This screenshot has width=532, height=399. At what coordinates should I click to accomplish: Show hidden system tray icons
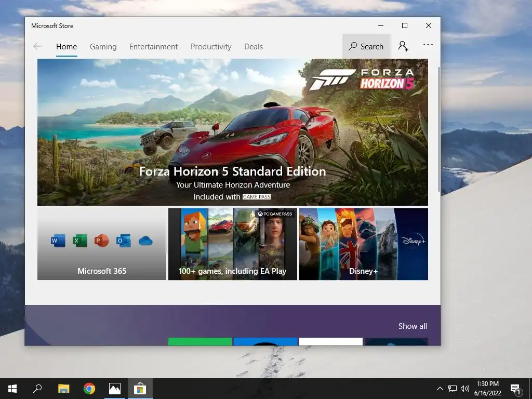tap(440, 389)
